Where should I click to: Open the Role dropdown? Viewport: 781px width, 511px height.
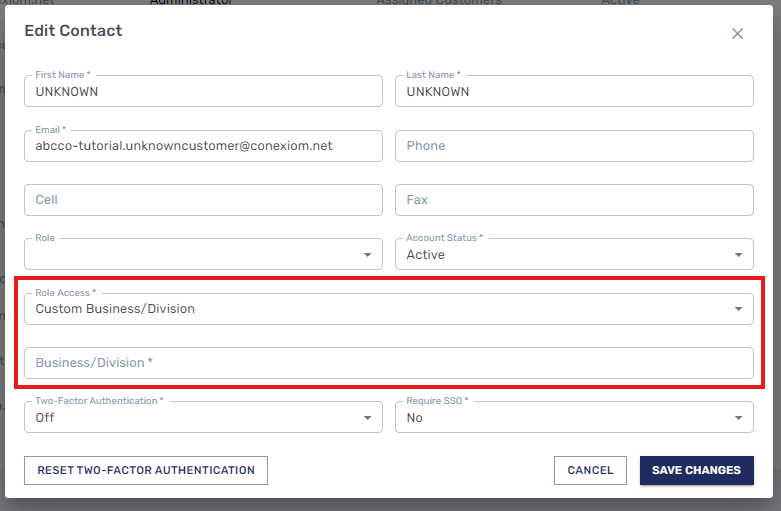[190, 255]
